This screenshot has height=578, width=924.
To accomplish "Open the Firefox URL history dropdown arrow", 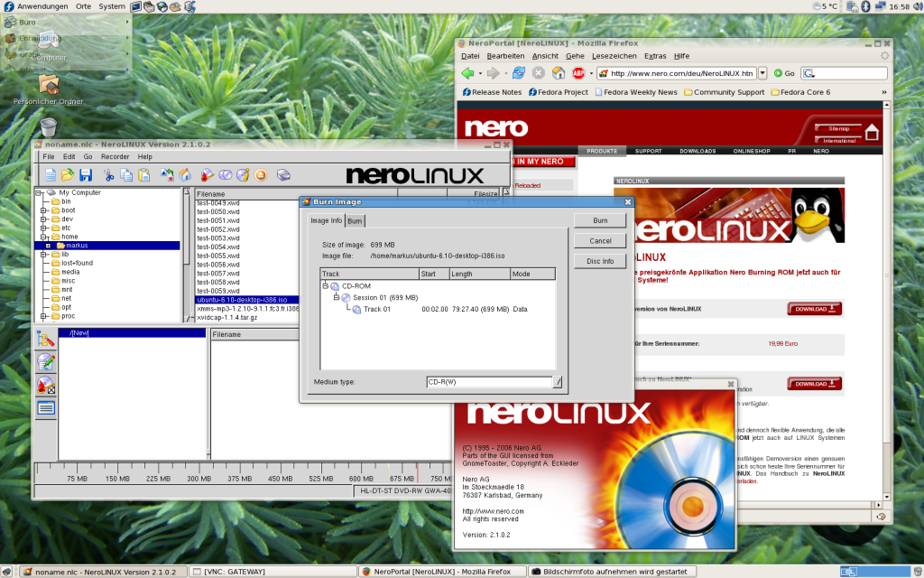I will coord(762,73).
